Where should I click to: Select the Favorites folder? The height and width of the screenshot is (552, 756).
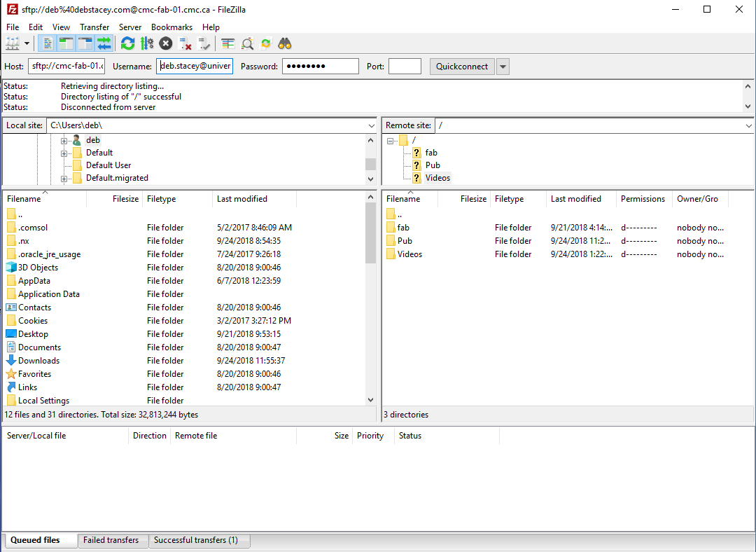35,374
